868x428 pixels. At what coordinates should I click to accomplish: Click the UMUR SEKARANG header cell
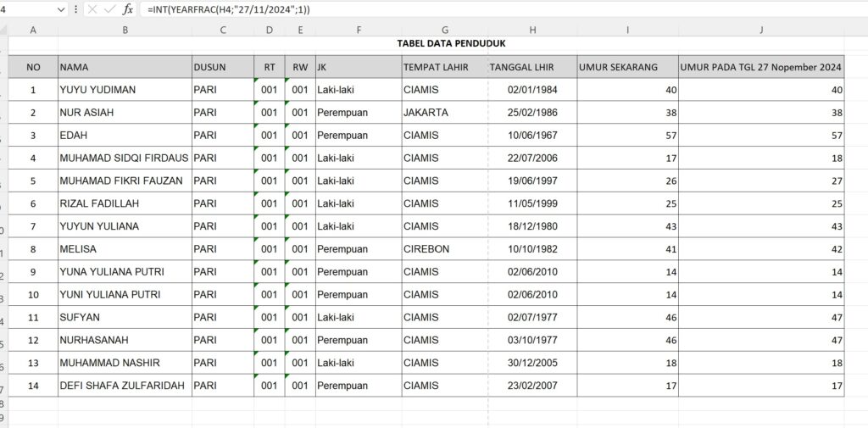pyautogui.click(x=628, y=67)
